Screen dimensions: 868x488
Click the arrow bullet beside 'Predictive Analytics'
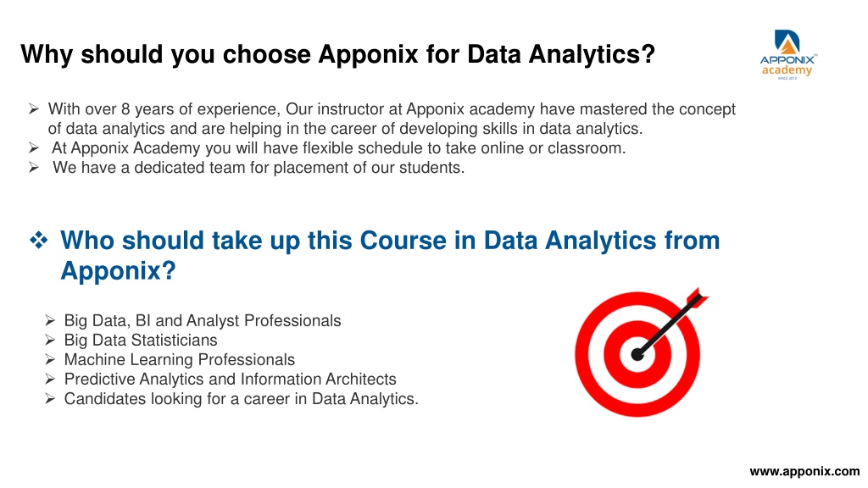point(50,379)
